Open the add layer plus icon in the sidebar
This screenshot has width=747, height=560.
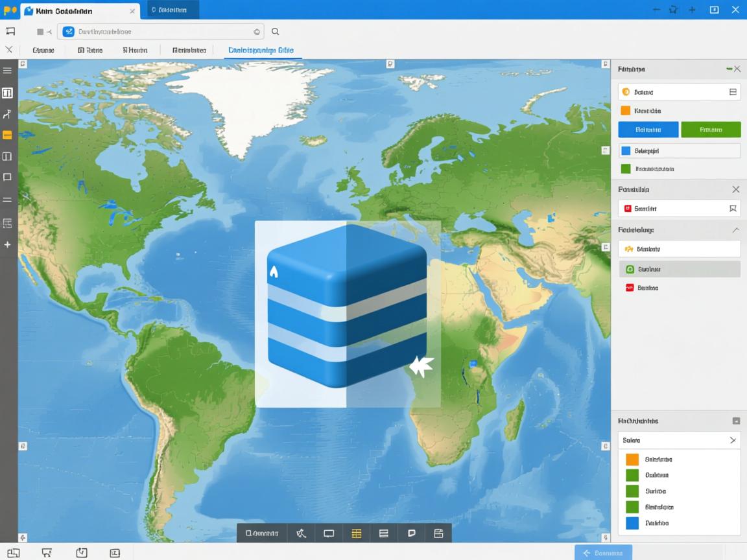tap(8, 245)
